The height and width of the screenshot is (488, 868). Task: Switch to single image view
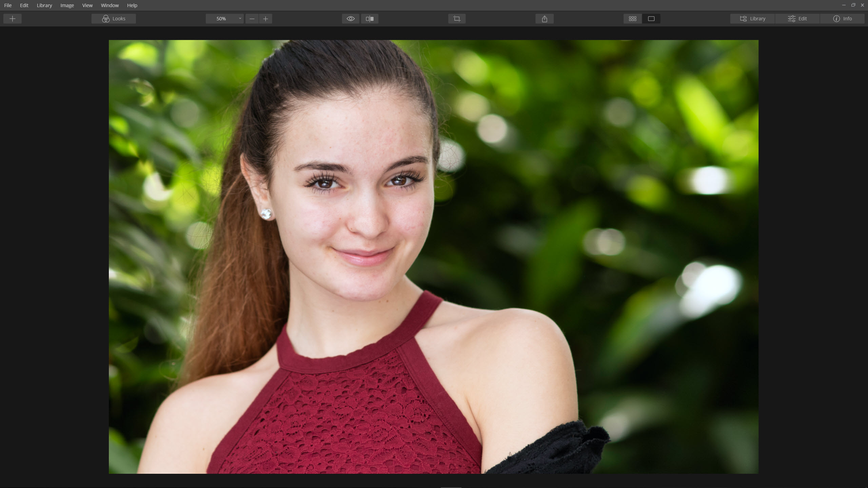651,19
